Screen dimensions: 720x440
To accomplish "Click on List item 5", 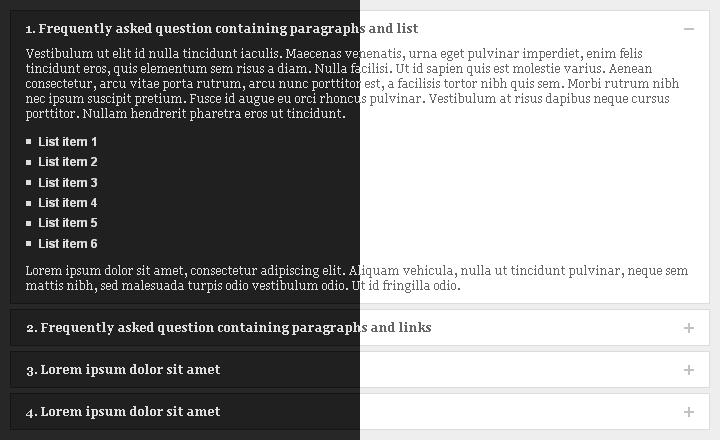I will pos(68,223).
